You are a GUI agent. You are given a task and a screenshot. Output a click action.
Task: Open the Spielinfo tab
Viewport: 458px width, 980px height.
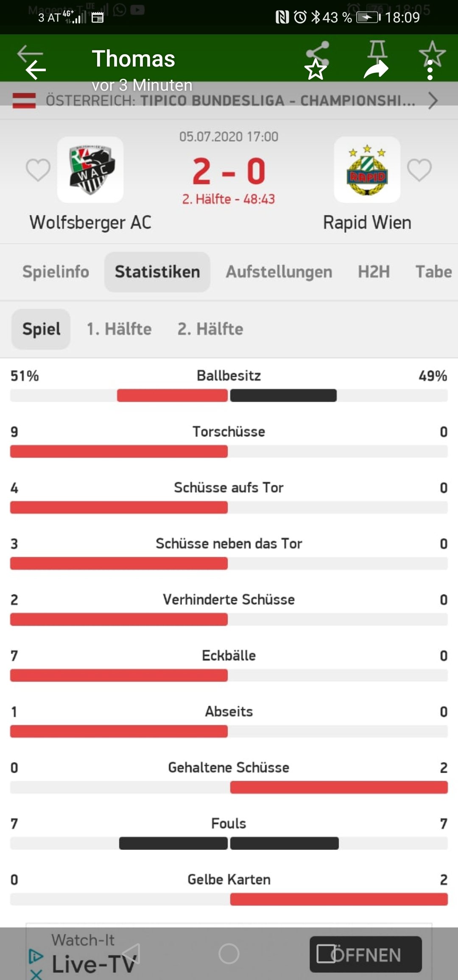click(56, 272)
